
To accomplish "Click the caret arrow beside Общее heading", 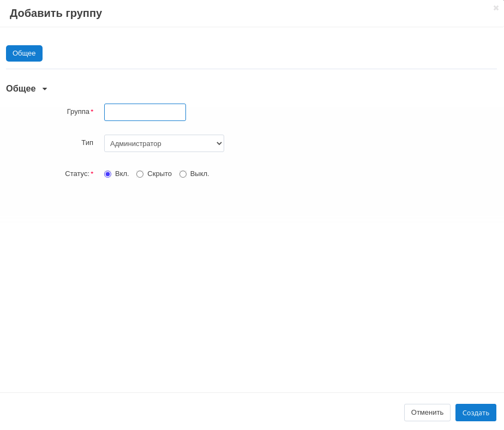I will [45, 89].
